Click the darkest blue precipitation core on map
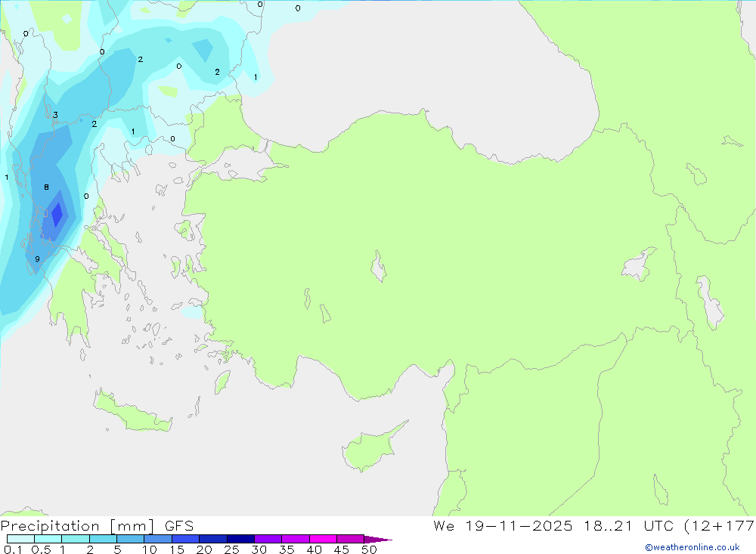 [x=57, y=215]
